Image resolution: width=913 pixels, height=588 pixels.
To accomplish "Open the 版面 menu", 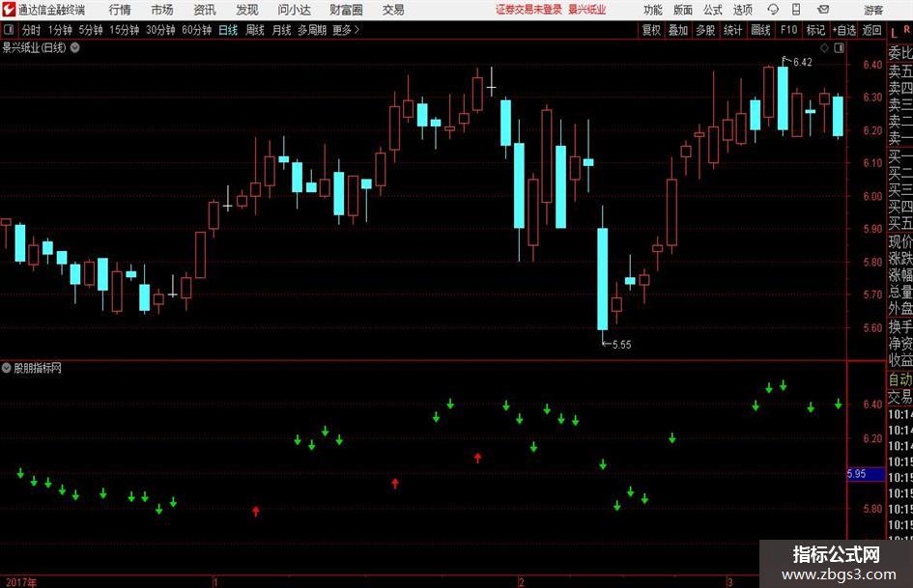I will pyautogui.click(x=683, y=10).
